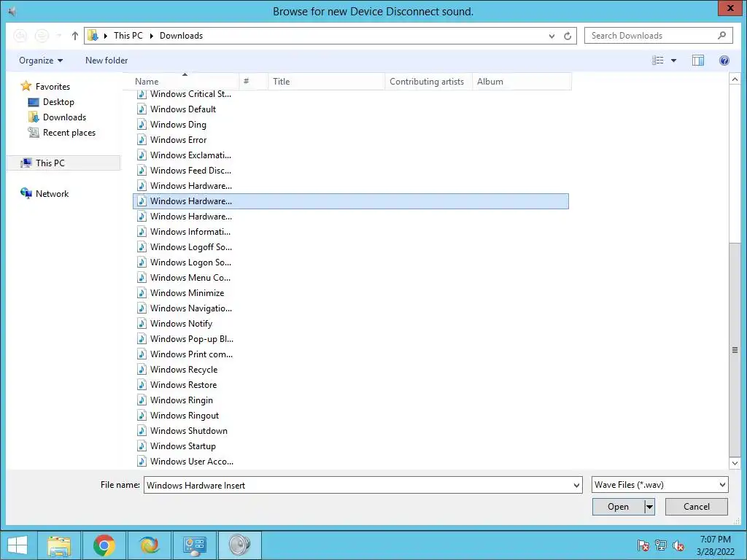Open File Explorer from the taskbar

point(59,545)
